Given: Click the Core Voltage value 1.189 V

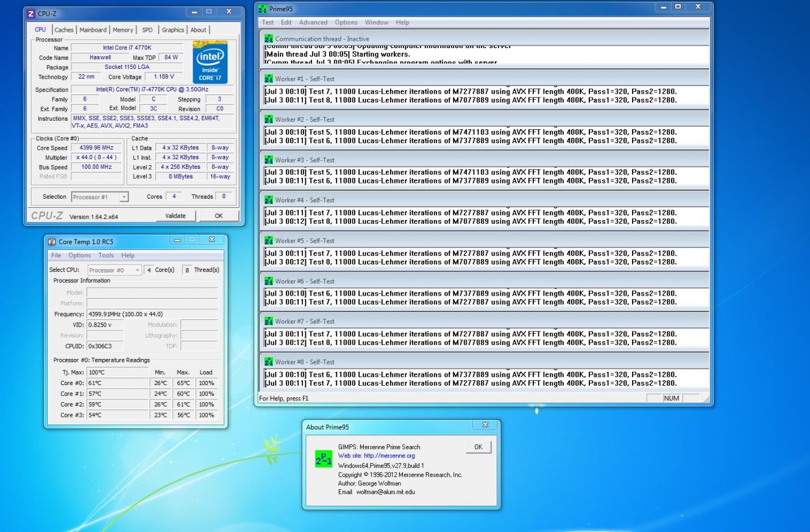Looking at the screenshot, I should (163, 77).
